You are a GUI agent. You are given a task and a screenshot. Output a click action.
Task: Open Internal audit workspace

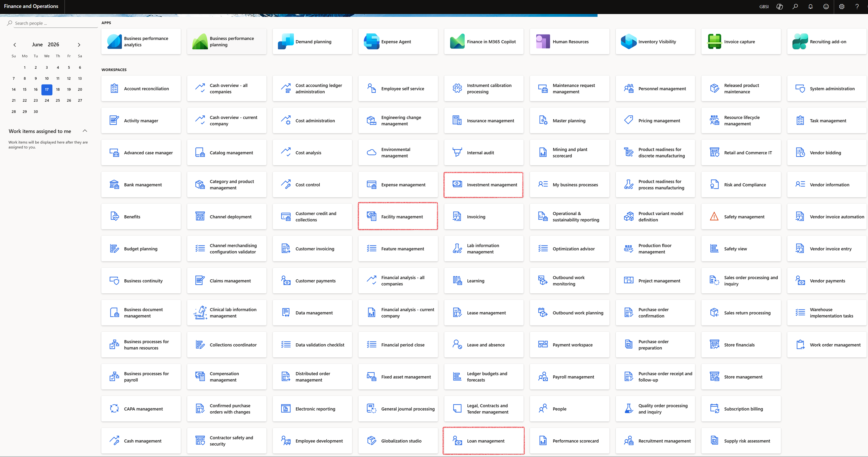click(484, 153)
